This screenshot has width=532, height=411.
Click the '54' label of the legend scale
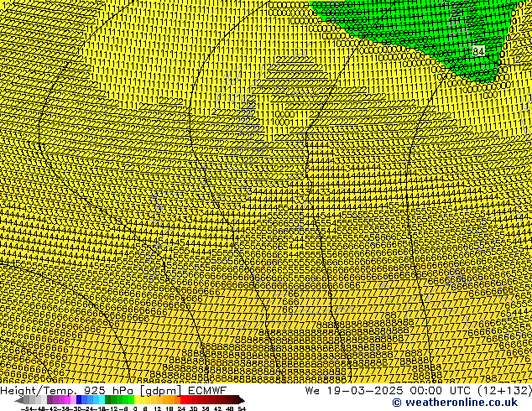[x=242, y=409]
